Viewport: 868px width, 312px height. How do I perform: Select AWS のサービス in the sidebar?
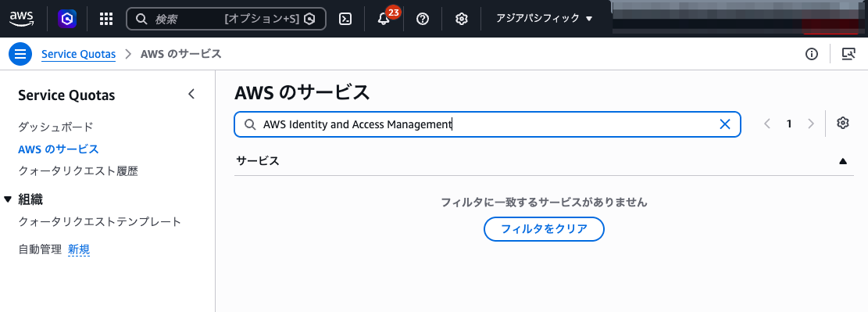point(58,149)
